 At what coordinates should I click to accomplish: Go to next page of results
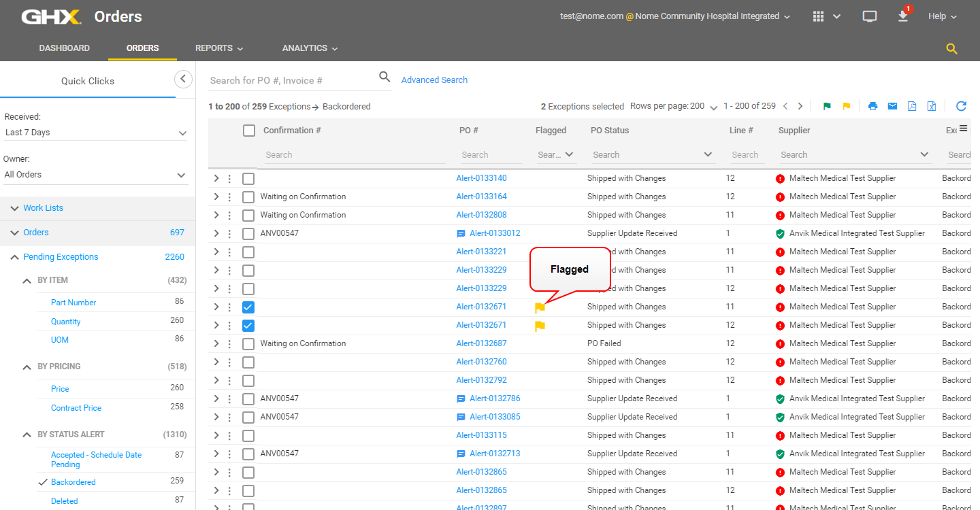point(800,106)
